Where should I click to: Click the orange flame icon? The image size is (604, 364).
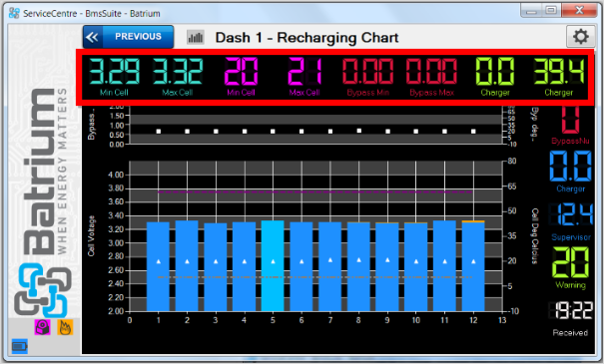click(x=65, y=327)
